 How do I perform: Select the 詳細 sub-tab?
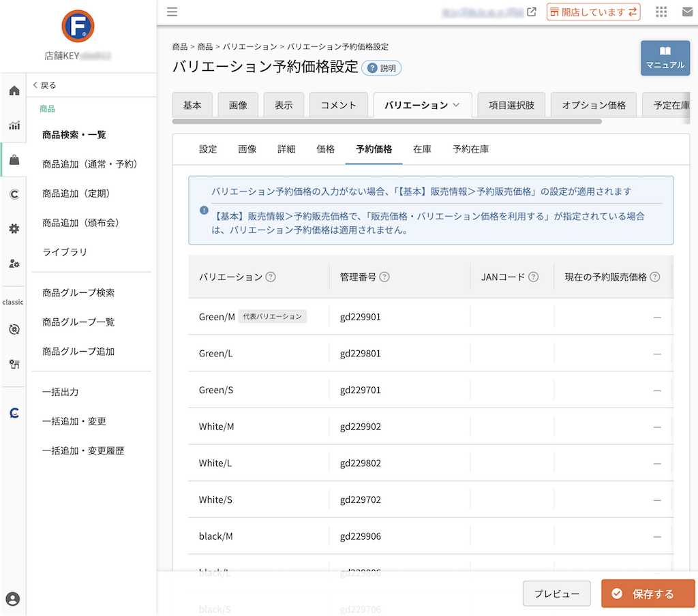[286, 149]
